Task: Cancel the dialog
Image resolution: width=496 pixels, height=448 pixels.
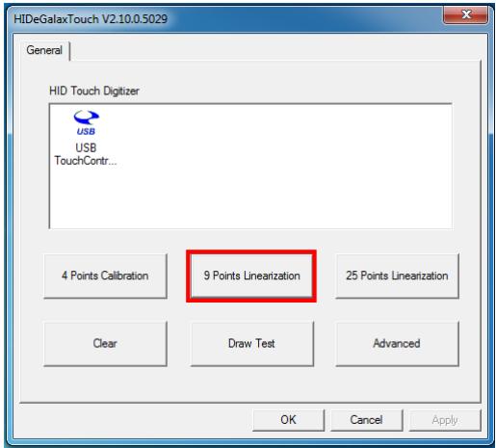Action: pos(366,420)
